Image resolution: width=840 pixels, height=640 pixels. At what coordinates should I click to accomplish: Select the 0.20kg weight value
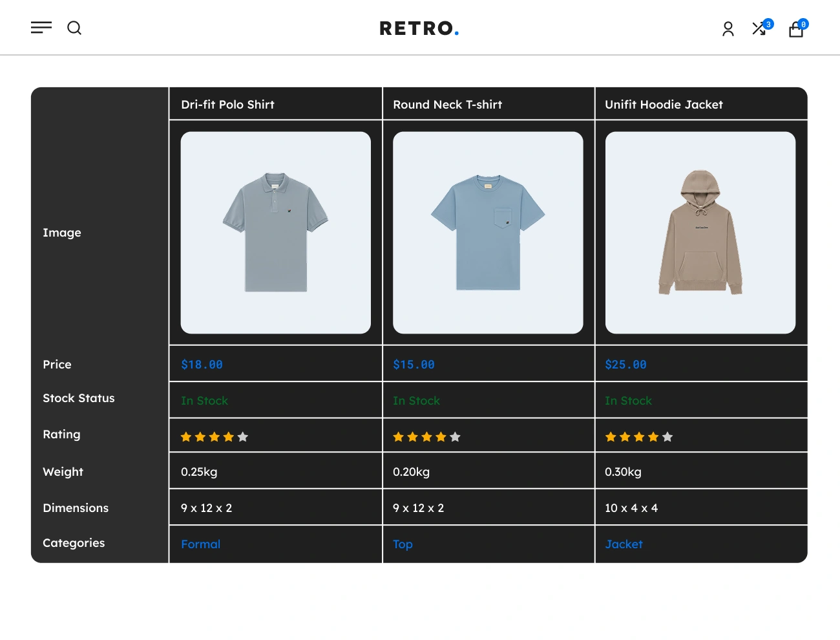pyautogui.click(x=411, y=472)
